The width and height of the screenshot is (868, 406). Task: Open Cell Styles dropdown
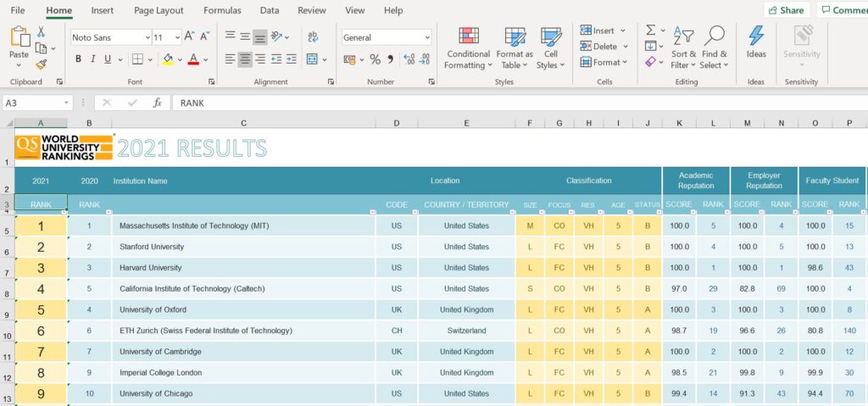551,48
